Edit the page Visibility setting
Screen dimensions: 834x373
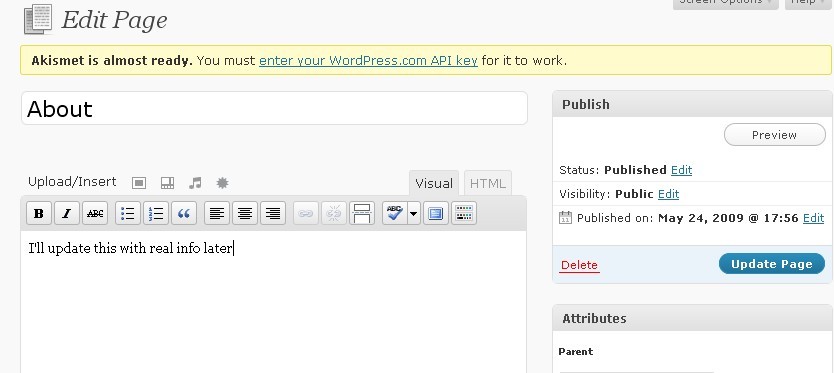[668, 194]
